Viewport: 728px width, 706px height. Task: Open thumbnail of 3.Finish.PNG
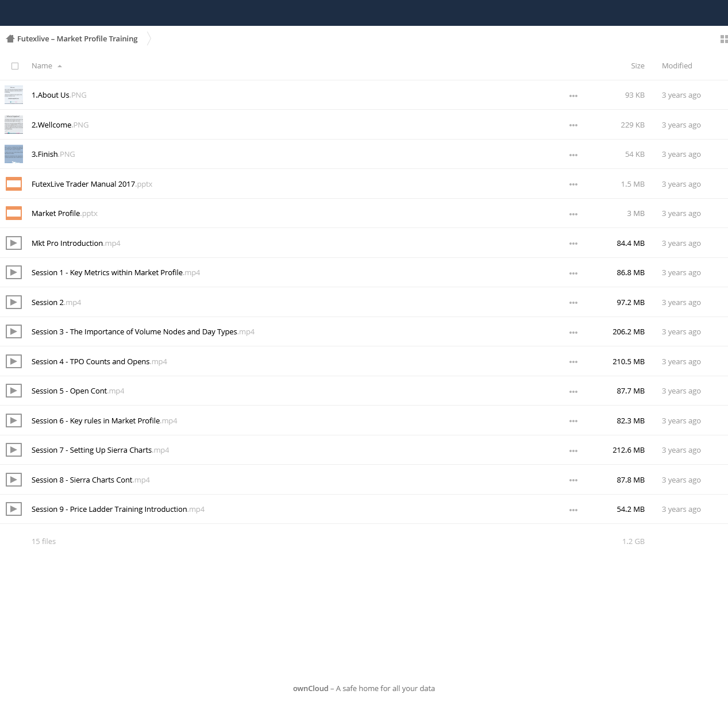pos(14,154)
